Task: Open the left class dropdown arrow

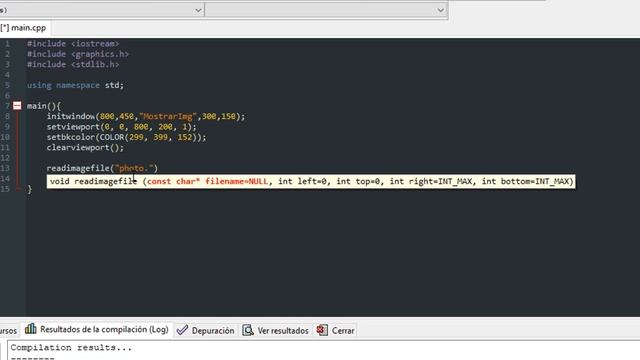Action: click(198, 10)
